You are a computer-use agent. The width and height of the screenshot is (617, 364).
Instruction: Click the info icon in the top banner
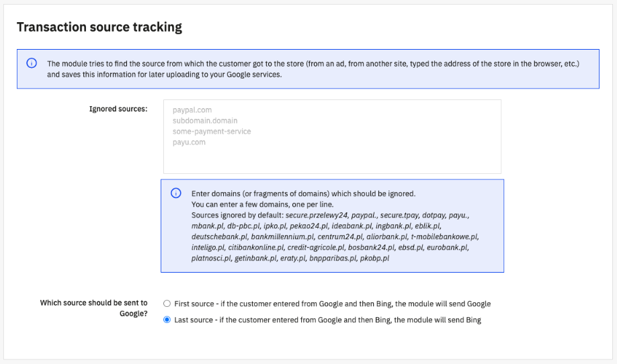click(x=31, y=63)
